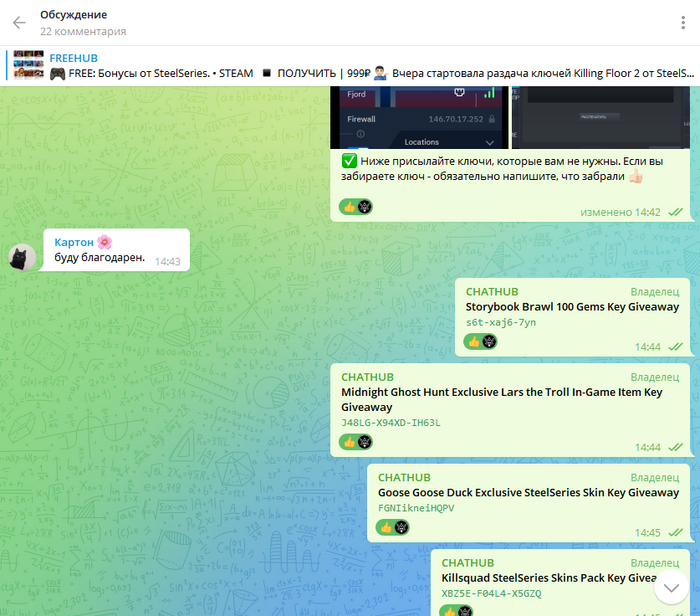Open the left VPN screenshot with Firewall
700x616 pixels.
[x=420, y=117]
